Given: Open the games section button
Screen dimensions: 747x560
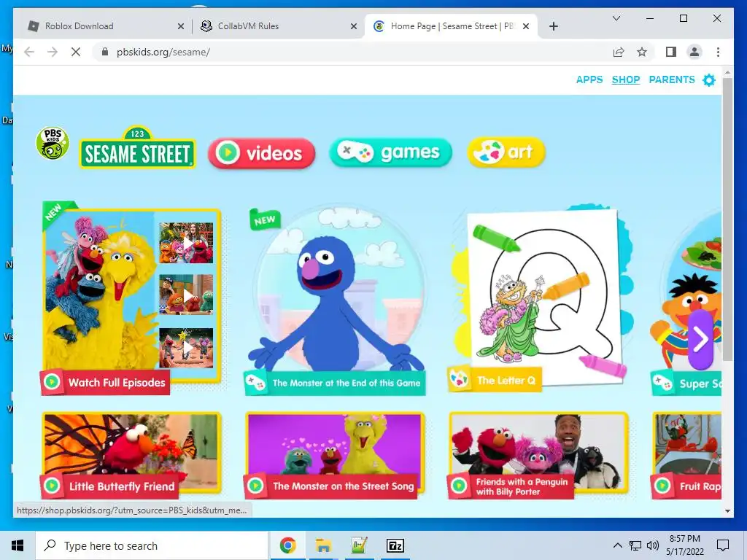Looking at the screenshot, I should (391, 152).
